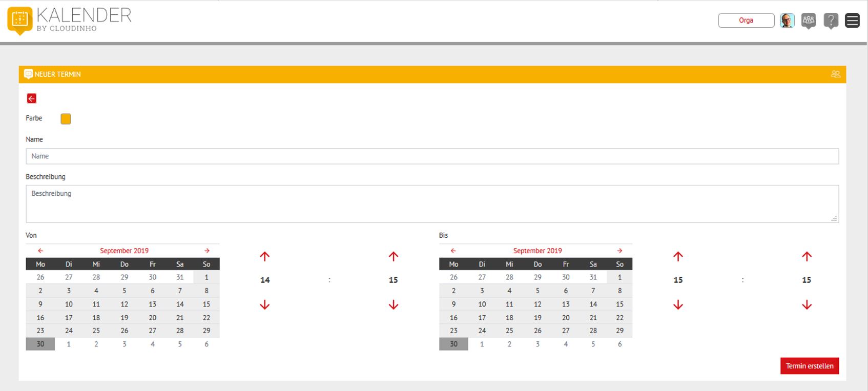The width and height of the screenshot is (868, 391).
Task: Select September 14 in Bis calendar
Action: [x=593, y=304]
